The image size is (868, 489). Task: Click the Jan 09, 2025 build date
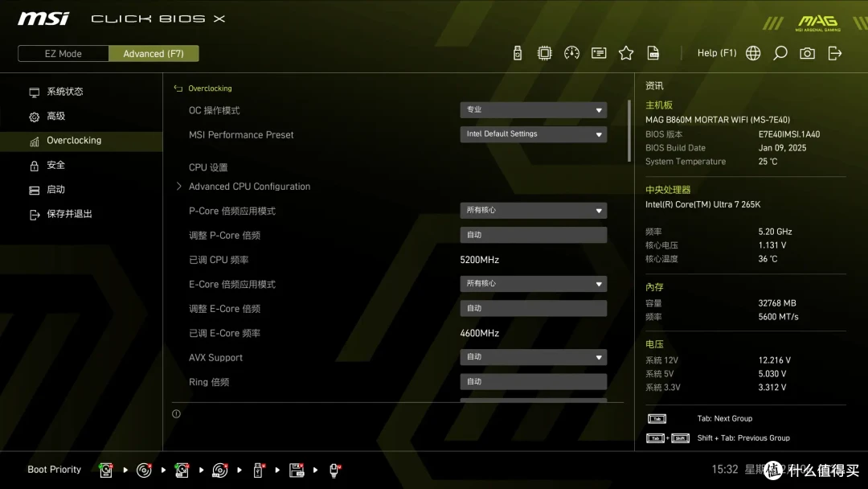click(782, 148)
